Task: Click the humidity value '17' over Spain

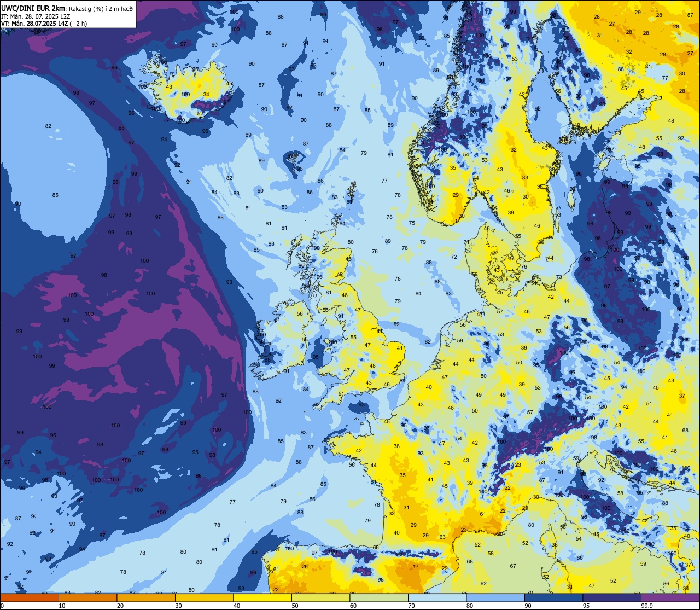Action: tap(416, 567)
